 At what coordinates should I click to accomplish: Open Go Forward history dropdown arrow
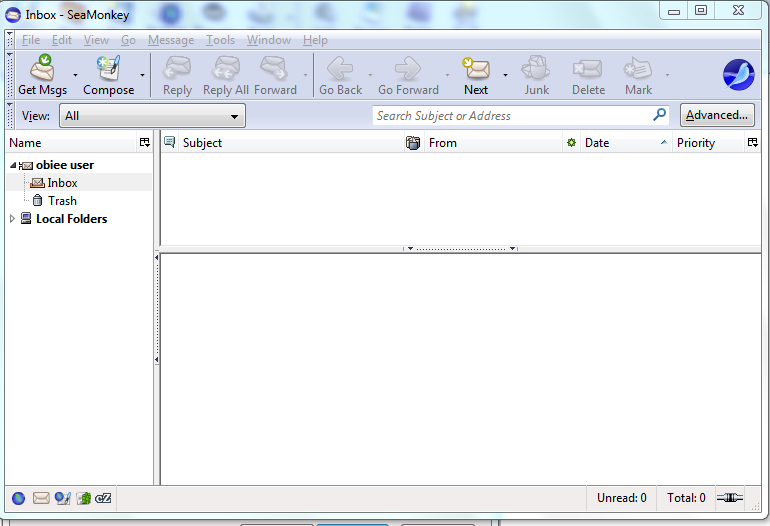click(447, 75)
